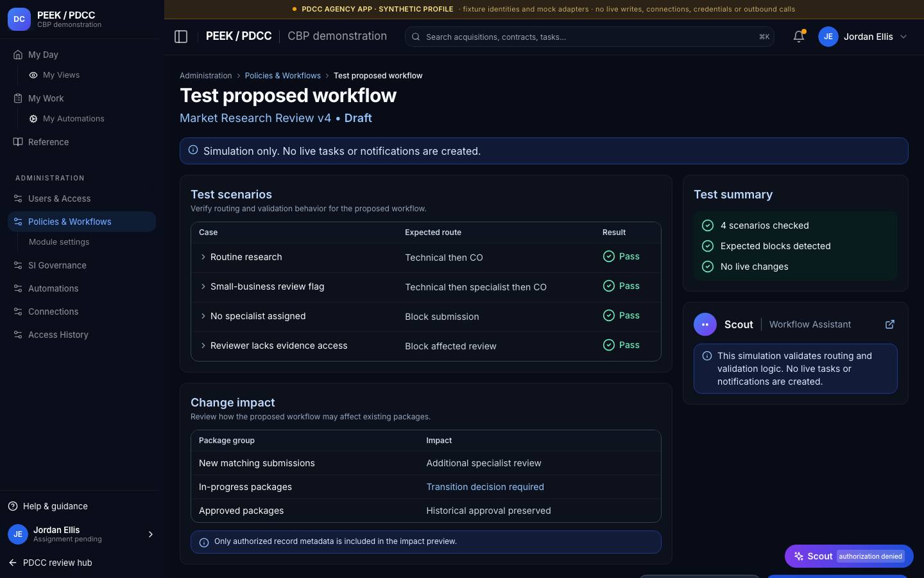
Task: Toggle the sidebar panel icon
Action: [x=181, y=37]
